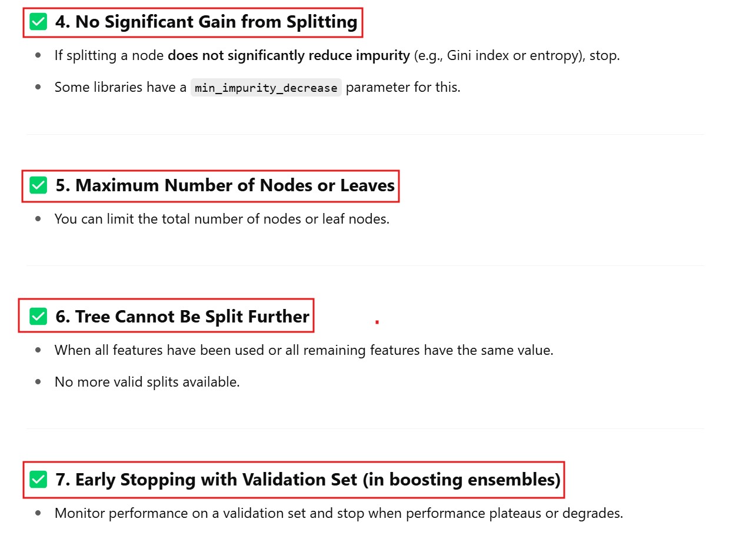Click the green checkmark beside Maximum Number of Nodes
The height and width of the screenshot is (552, 756).
38,185
